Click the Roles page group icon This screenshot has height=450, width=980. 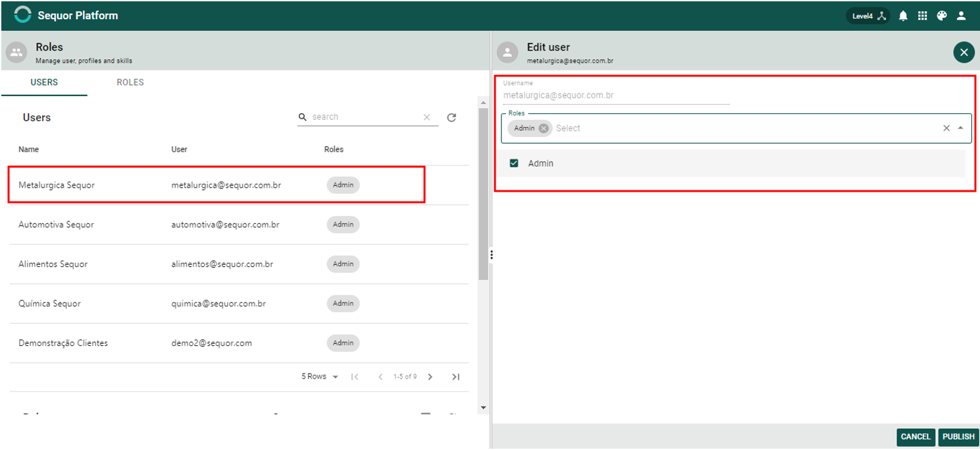[x=17, y=52]
